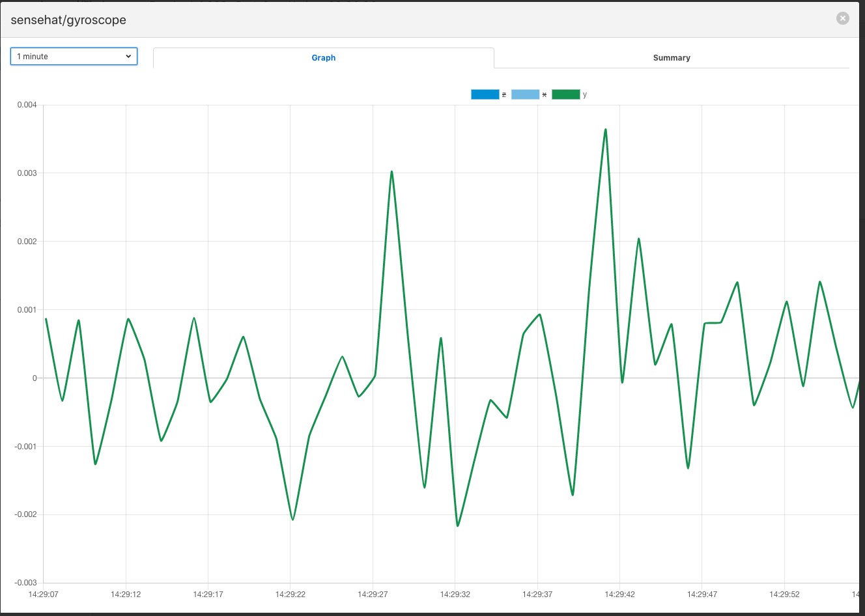Image resolution: width=865 pixels, height=616 pixels.
Task: Toggle the z series dark blue legend swatch
Action: (x=485, y=94)
